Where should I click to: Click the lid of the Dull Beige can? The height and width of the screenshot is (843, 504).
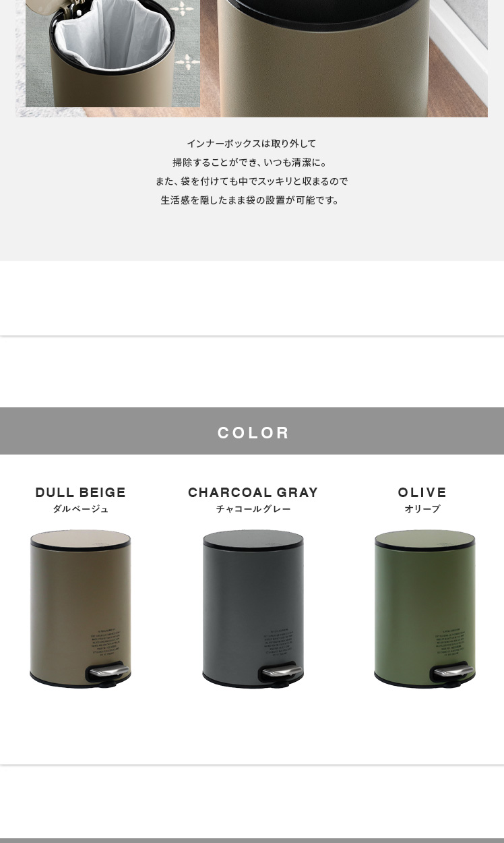[80, 539]
